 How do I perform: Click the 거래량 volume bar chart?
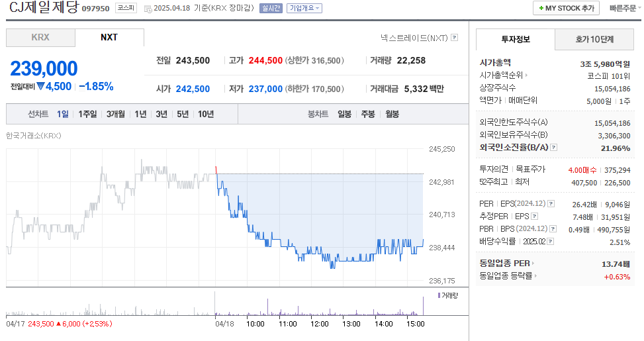[x=215, y=303]
